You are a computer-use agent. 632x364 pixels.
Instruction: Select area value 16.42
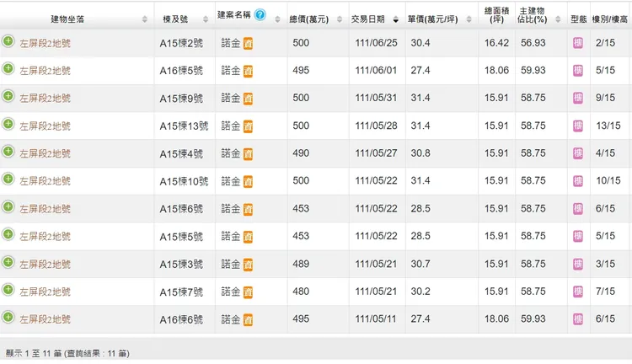point(496,43)
